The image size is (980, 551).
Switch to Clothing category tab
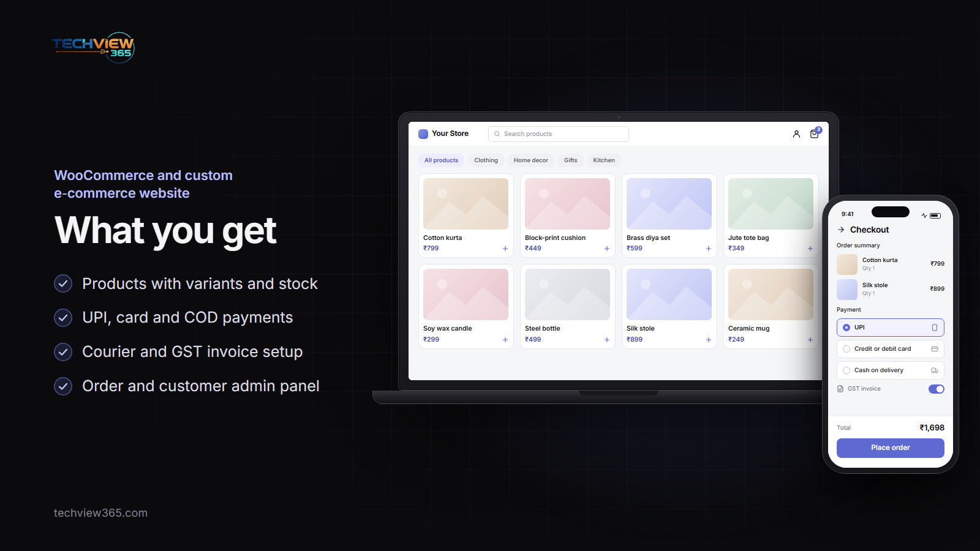click(486, 160)
